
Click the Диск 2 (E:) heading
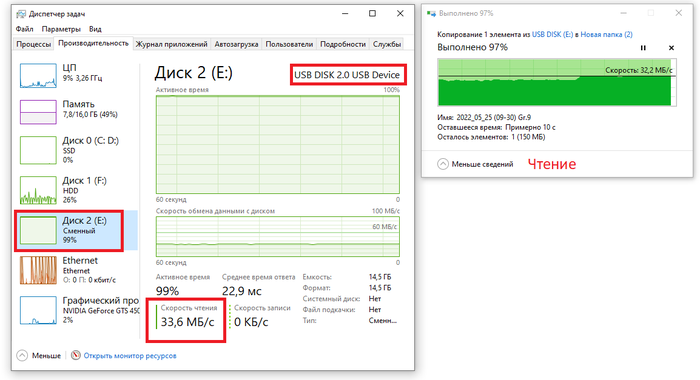194,73
